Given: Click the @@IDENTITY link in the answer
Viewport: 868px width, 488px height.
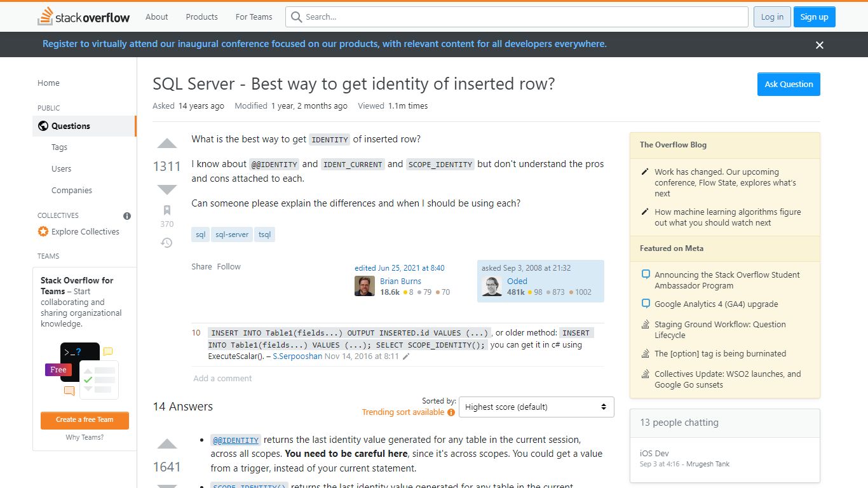Looking at the screenshot, I should (x=236, y=440).
